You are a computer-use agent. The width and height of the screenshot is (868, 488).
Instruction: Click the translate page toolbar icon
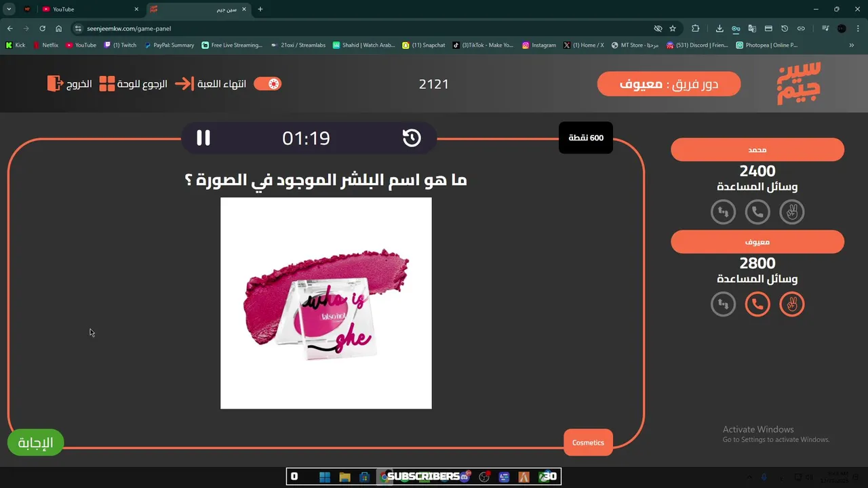pyautogui.click(x=752, y=28)
